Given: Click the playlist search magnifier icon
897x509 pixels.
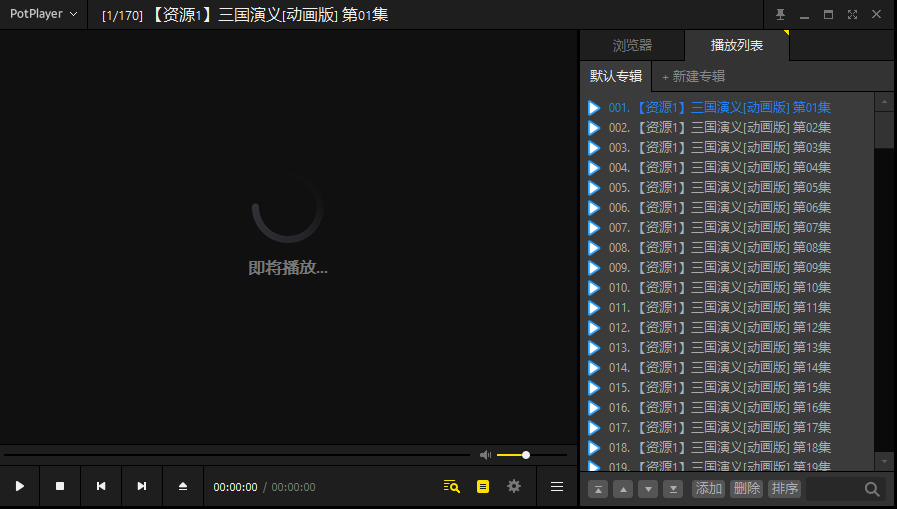Looking at the screenshot, I should click(872, 489).
